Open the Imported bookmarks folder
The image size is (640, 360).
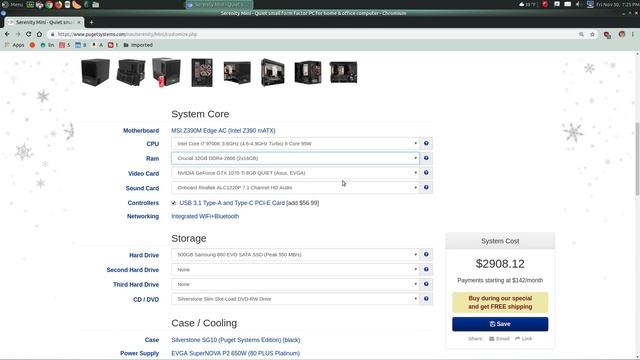tap(138, 45)
